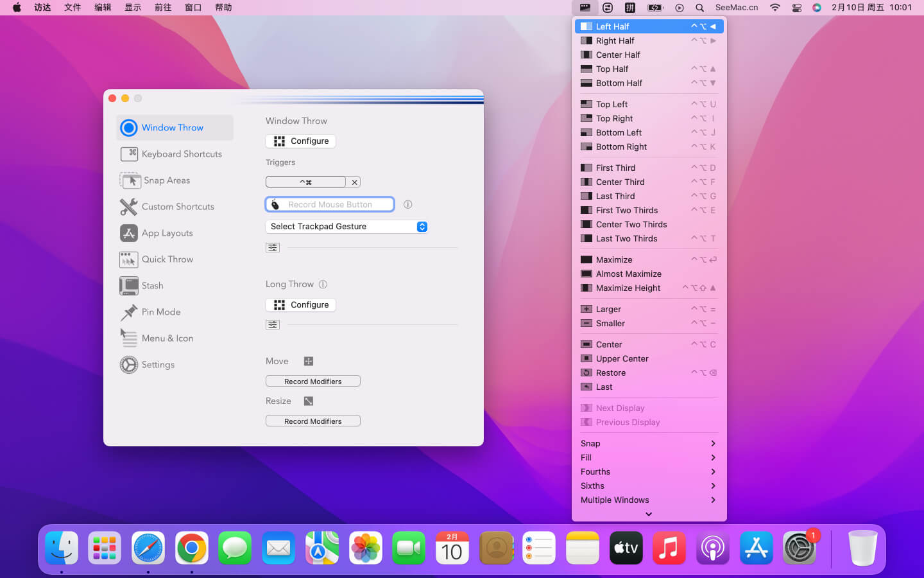Click the info icon beside Record Mouse Button

click(x=407, y=205)
